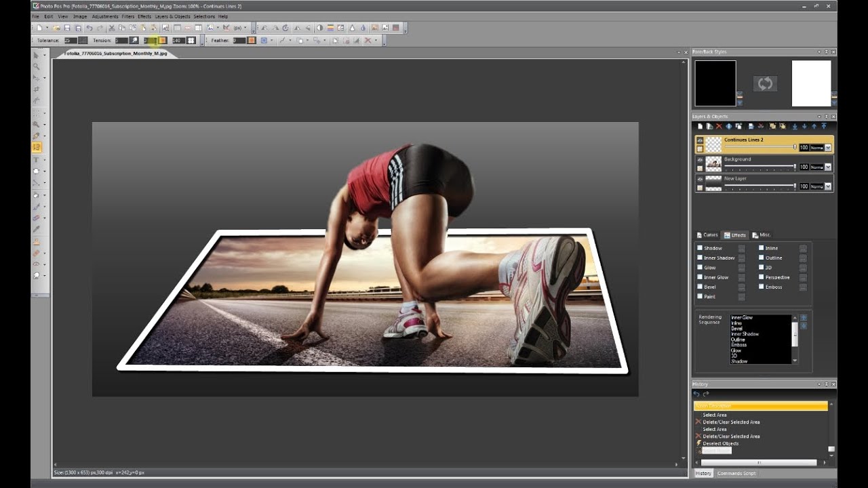Switch to the Misc. tab
868x488 pixels.
(762, 235)
